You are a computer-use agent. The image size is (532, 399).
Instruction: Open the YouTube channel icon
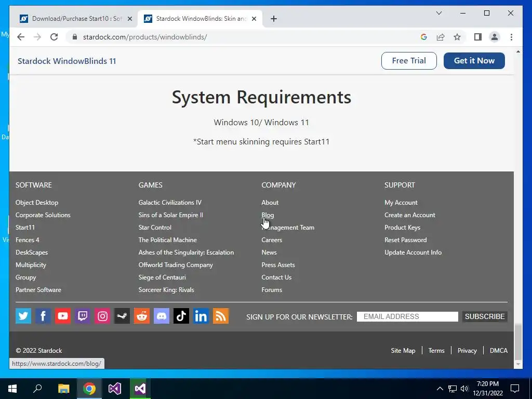pos(63,316)
